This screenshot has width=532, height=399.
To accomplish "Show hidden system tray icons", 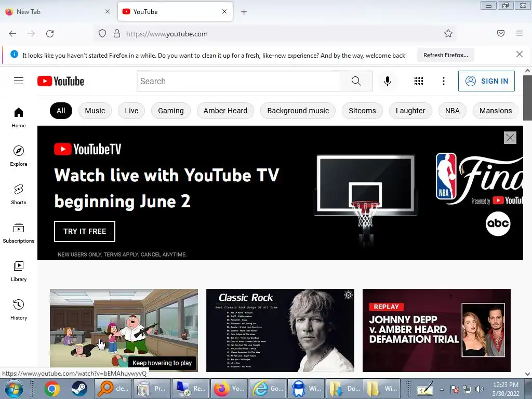I will click(442, 389).
